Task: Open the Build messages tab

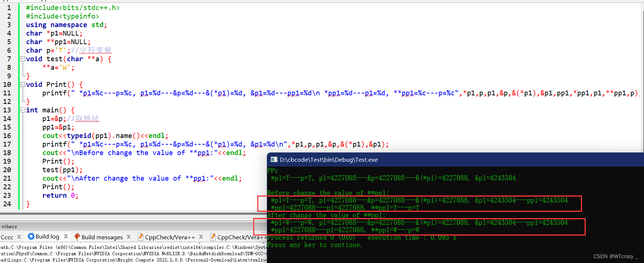Action: point(98,237)
